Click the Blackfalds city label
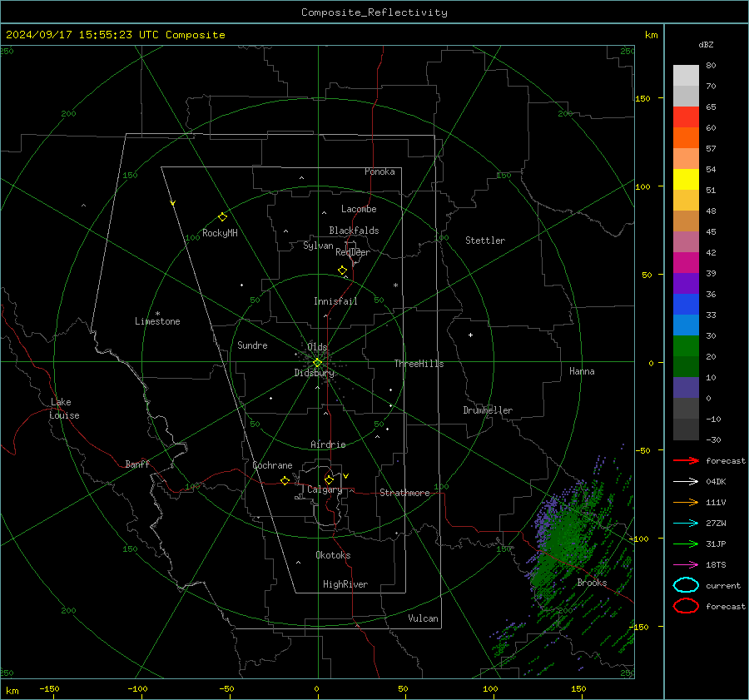749x700 pixels. (x=354, y=231)
